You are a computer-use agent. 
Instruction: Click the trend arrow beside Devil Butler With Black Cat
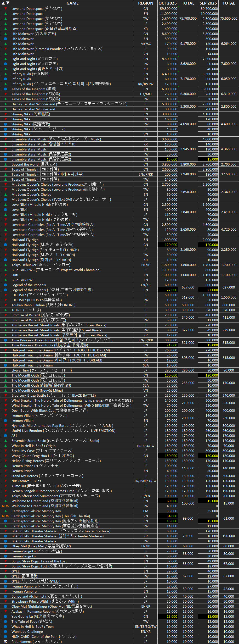tap(6, 411)
